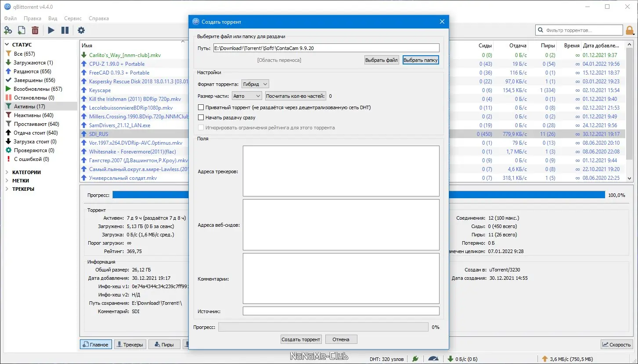Open the Вид menu
Screen dimensions: 638x364
point(53,18)
